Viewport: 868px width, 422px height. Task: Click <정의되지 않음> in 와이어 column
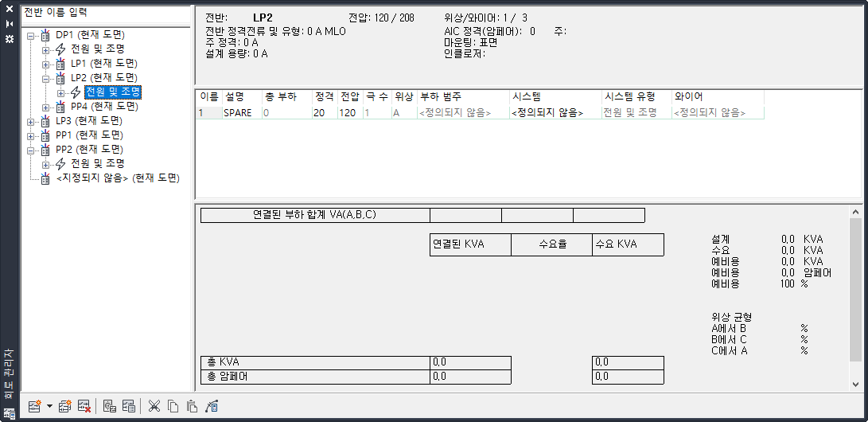coord(718,112)
